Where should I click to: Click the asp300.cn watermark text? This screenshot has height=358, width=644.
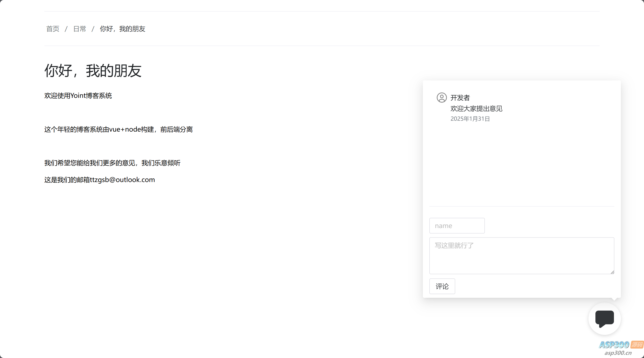tap(618, 353)
